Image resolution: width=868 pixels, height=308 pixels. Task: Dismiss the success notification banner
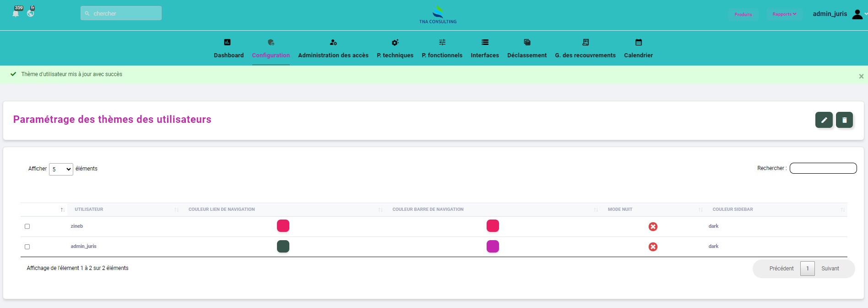(x=861, y=77)
